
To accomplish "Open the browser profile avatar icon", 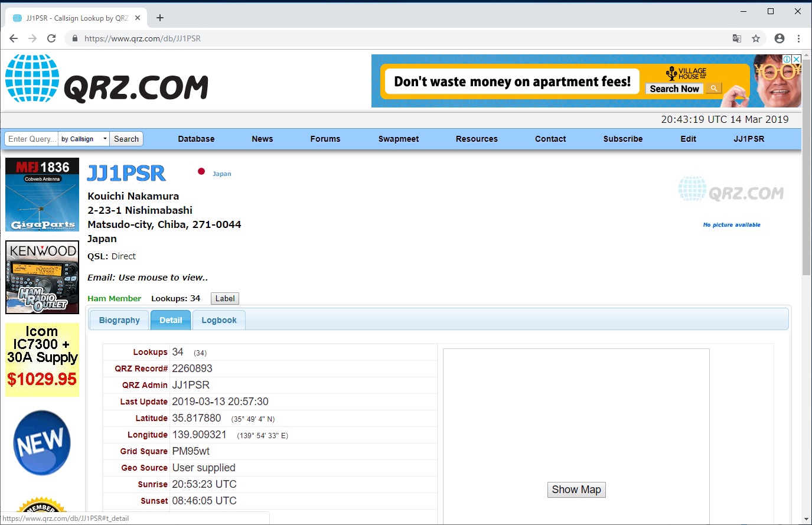I will click(x=779, y=38).
